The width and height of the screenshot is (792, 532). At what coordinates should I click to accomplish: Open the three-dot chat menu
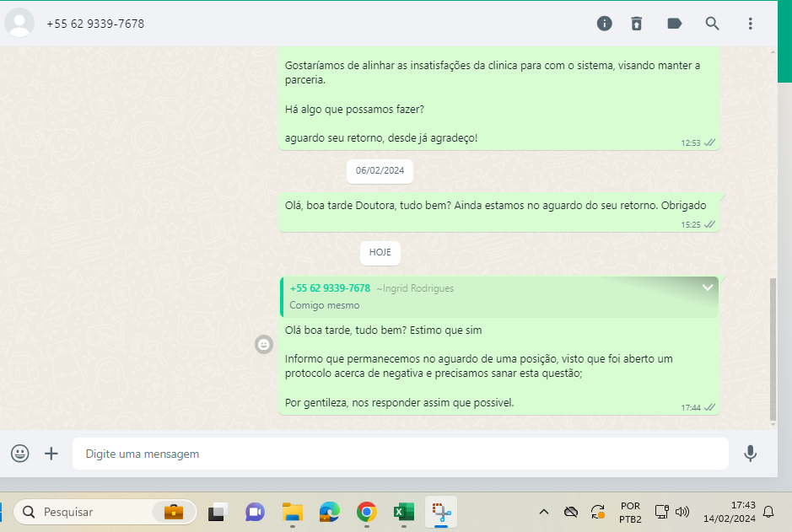[750, 24]
